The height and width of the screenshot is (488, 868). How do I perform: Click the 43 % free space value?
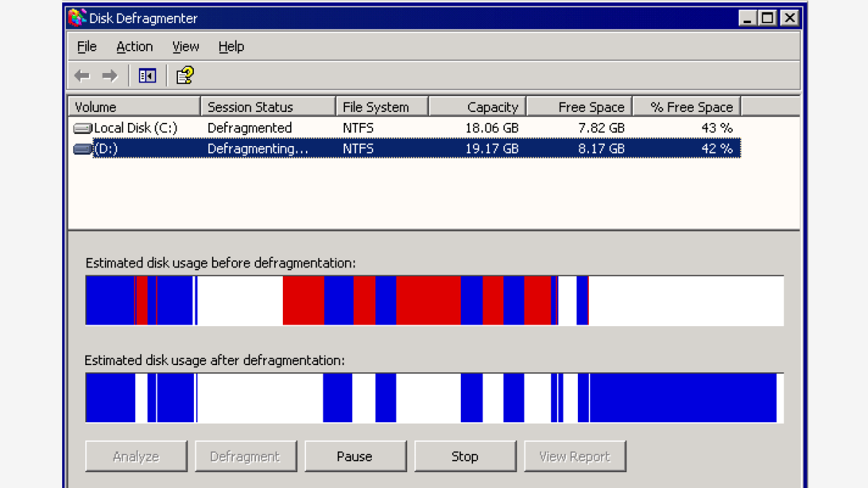coord(717,128)
